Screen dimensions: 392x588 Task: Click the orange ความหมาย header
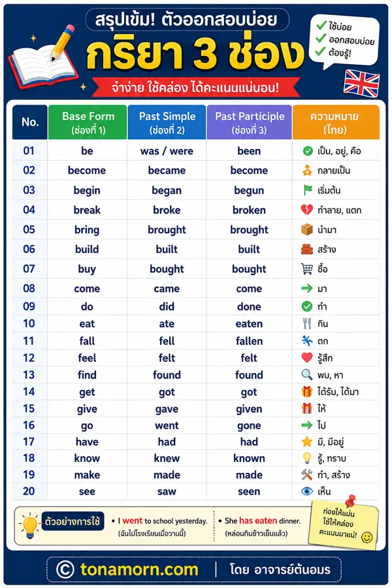point(336,122)
